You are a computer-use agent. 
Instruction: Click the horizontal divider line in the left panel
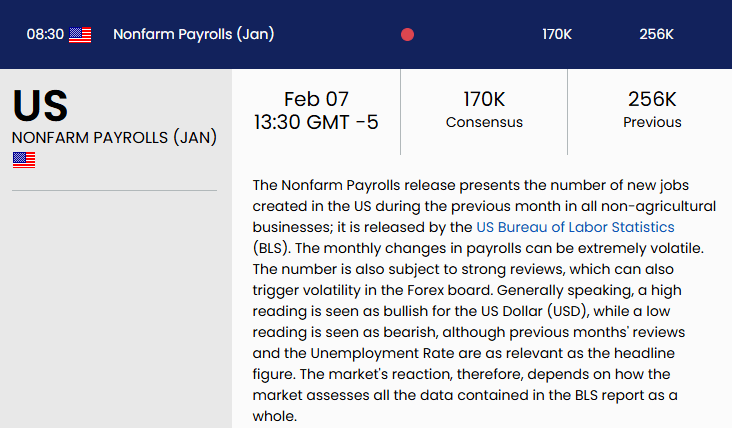[114, 190]
